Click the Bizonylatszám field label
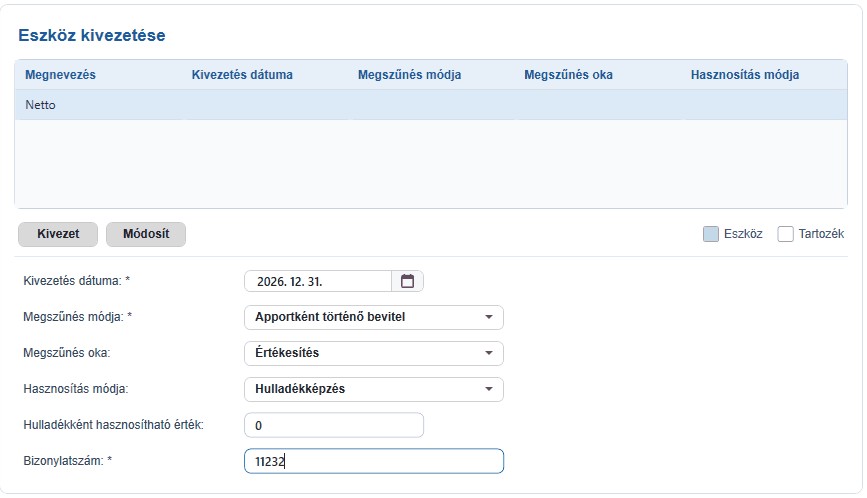Viewport: 867px width, 498px height. coord(67,460)
